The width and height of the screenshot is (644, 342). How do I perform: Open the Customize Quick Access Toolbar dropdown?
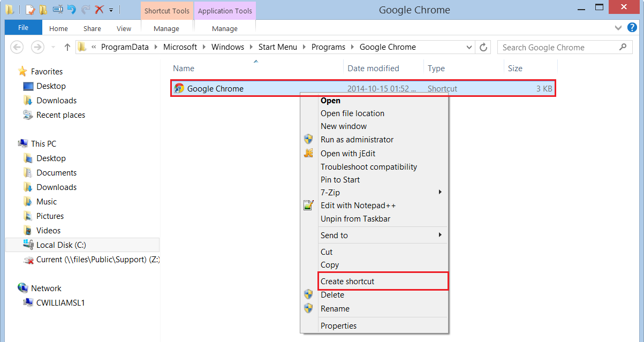point(111,10)
